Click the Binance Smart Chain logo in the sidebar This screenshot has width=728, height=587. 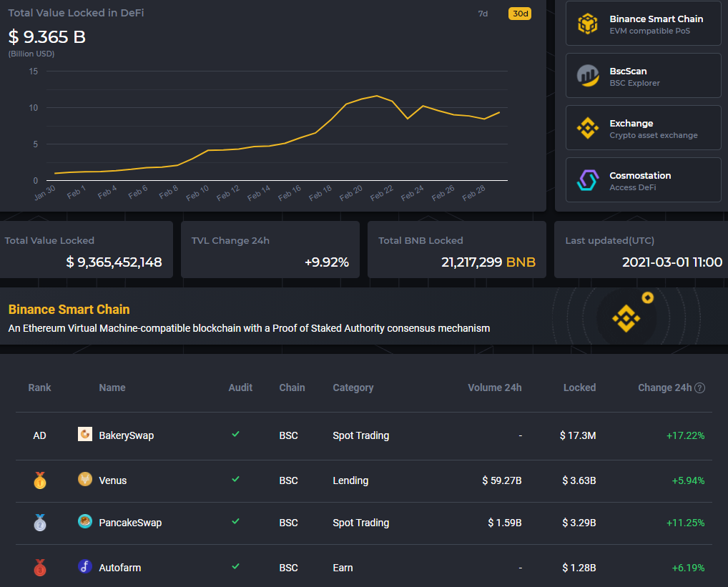coord(588,23)
